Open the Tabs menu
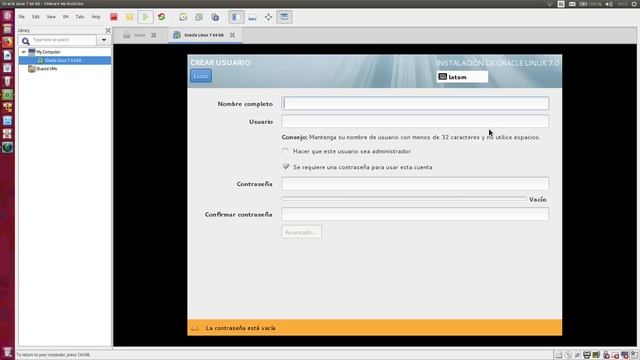 click(x=80, y=17)
